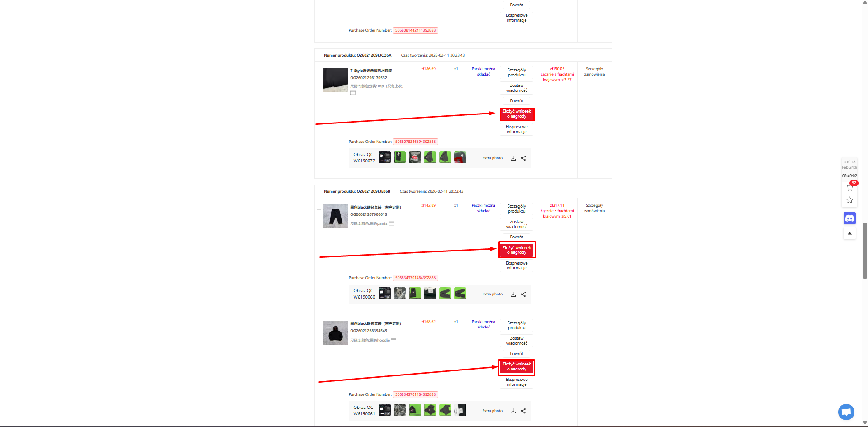Click Extra photo for W6190060
868x427 pixels.
pyautogui.click(x=492, y=294)
